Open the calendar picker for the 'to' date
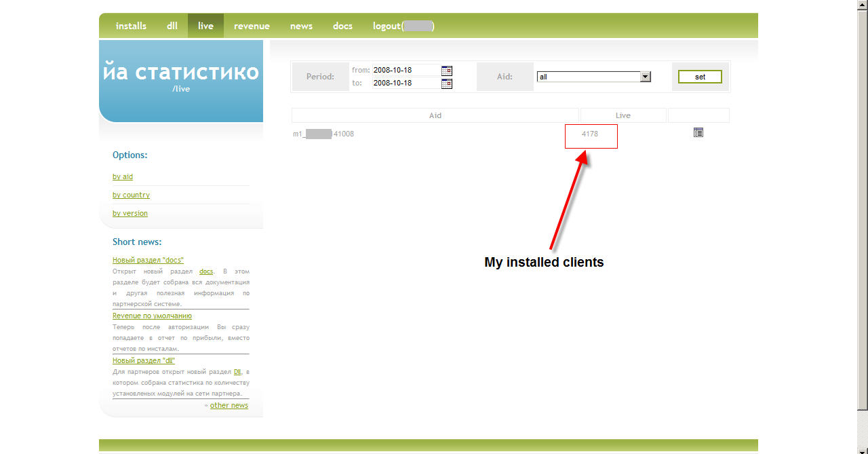This screenshot has height=454, width=868. pos(446,83)
